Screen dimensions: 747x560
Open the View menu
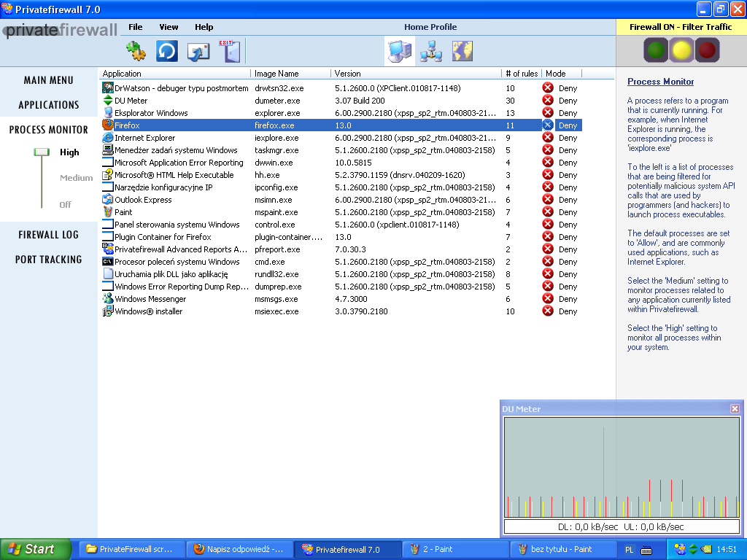click(x=169, y=27)
